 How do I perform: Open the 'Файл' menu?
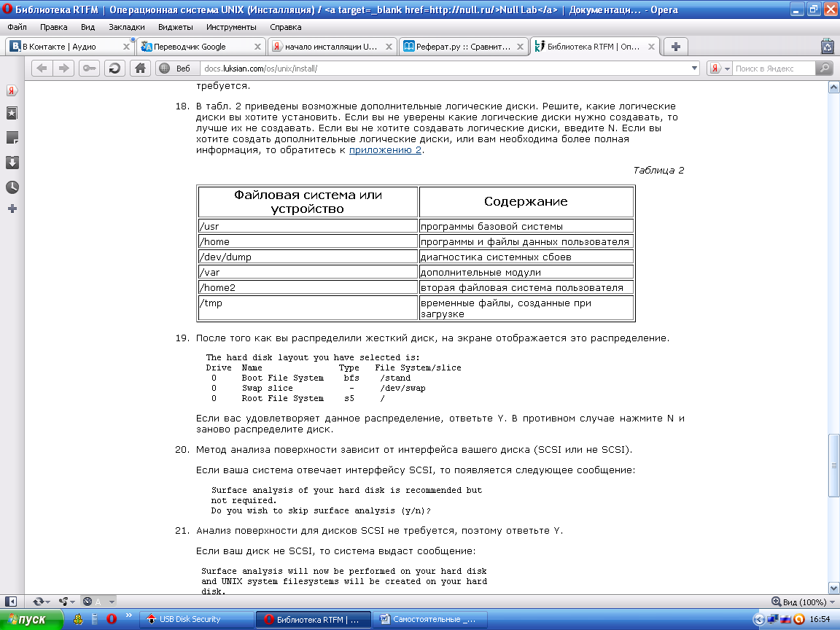tap(17, 27)
